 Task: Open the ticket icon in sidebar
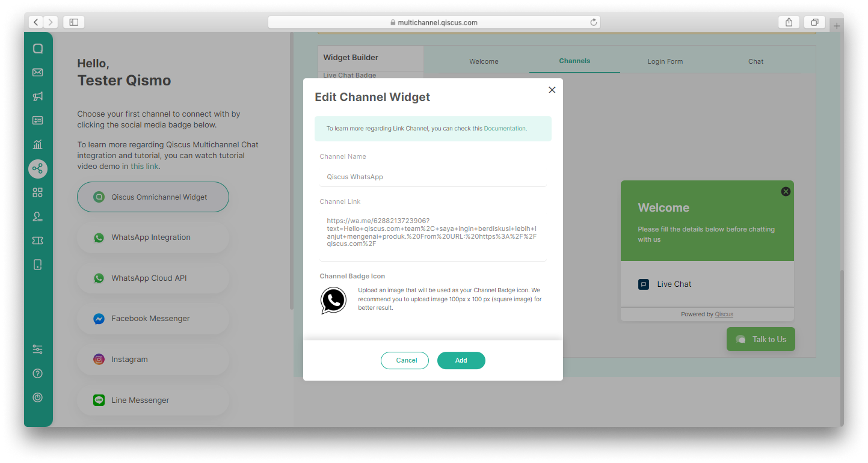point(37,241)
